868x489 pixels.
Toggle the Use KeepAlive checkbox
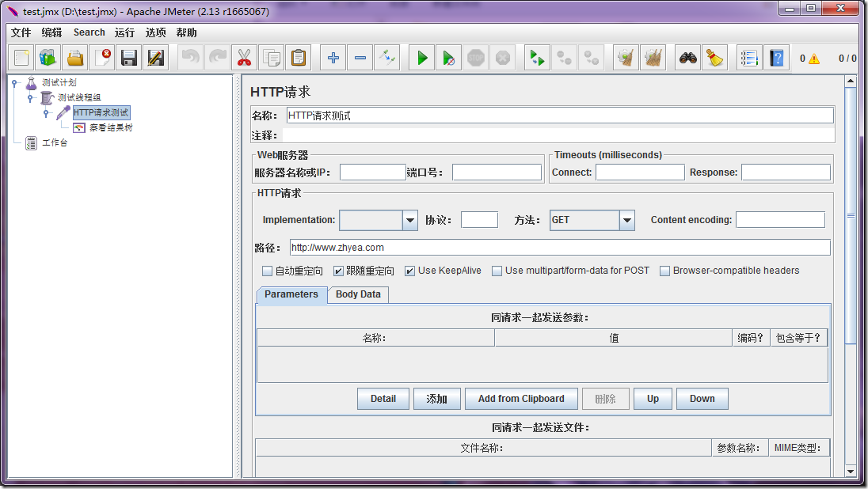click(409, 271)
